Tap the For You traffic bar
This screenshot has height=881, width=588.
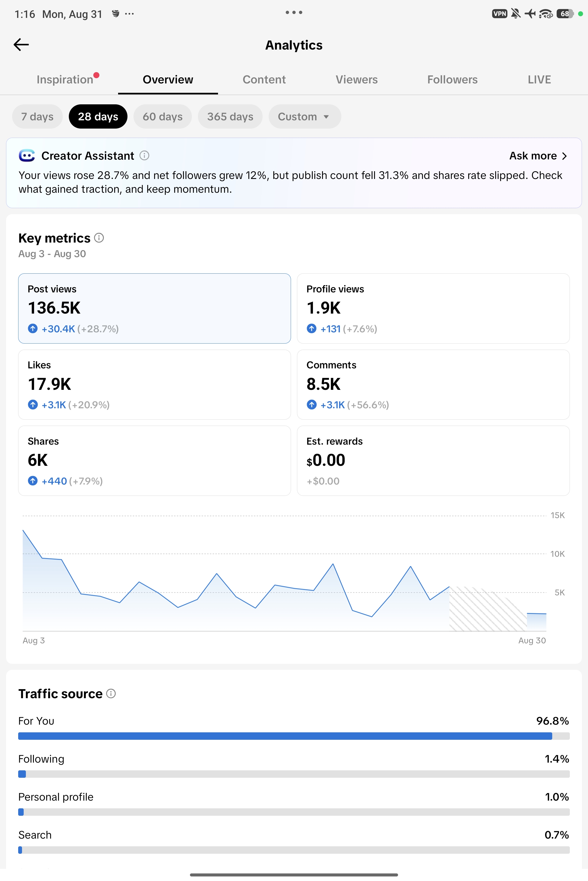tap(294, 736)
